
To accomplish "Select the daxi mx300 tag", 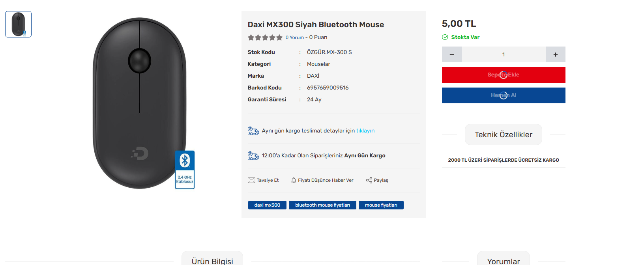I will [x=267, y=205].
